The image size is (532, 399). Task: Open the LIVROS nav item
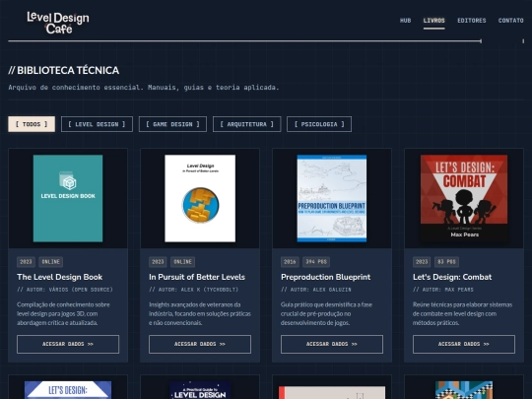pyautogui.click(x=433, y=21)
